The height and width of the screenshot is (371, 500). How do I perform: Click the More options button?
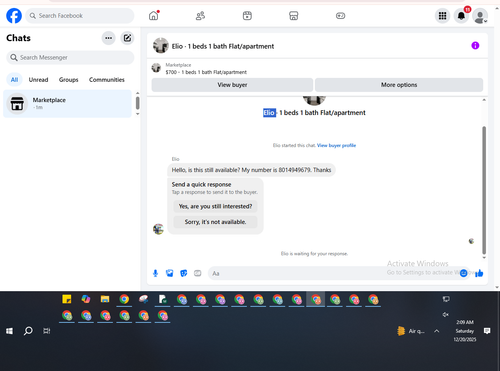coord(399,85)
